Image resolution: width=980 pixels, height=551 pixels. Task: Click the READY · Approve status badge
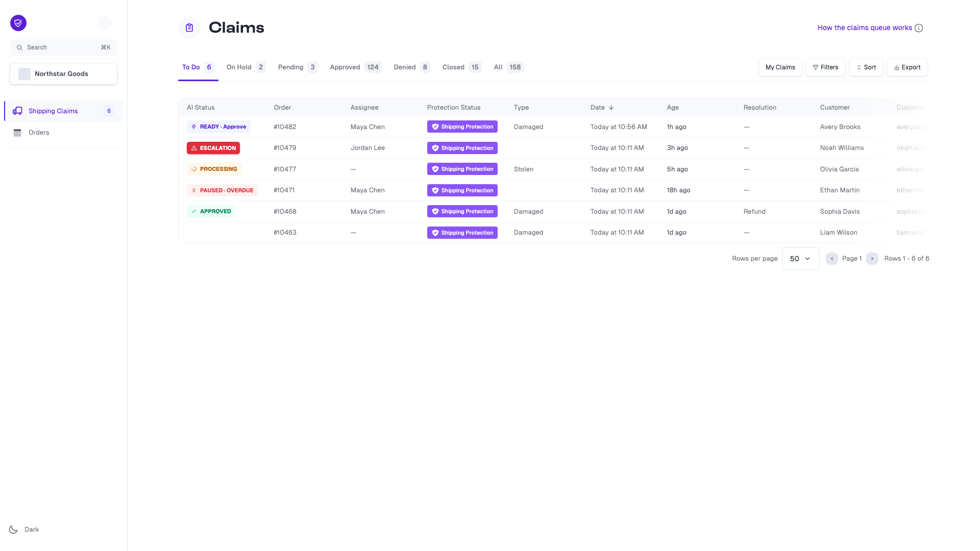click(218, 127)
